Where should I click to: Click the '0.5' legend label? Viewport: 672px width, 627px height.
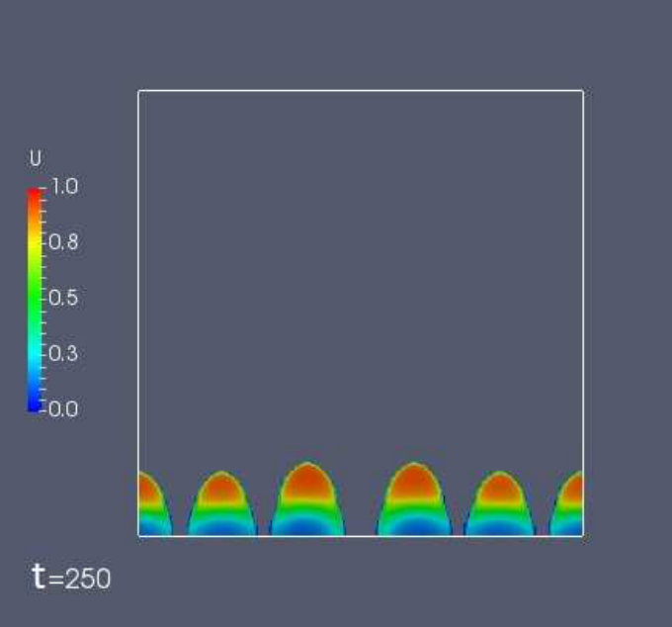coord(63,298)
